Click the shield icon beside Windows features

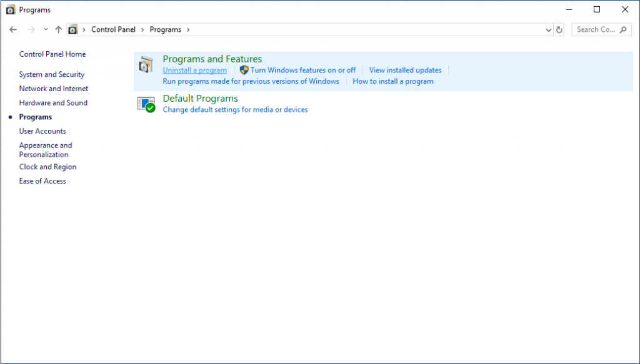(x=244, y=70)
